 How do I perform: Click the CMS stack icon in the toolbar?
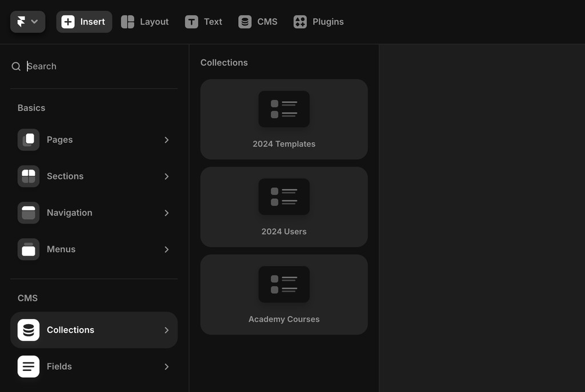(x=245, y=21)
